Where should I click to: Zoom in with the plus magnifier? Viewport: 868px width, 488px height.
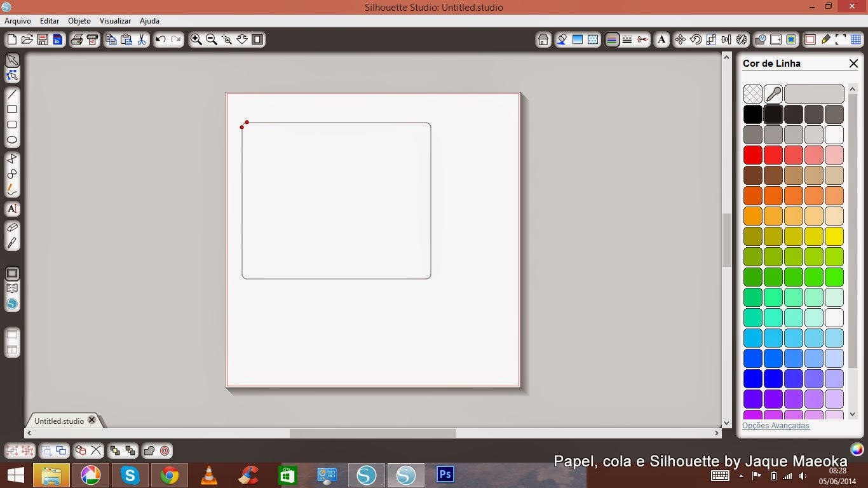[x=196, y=39]
